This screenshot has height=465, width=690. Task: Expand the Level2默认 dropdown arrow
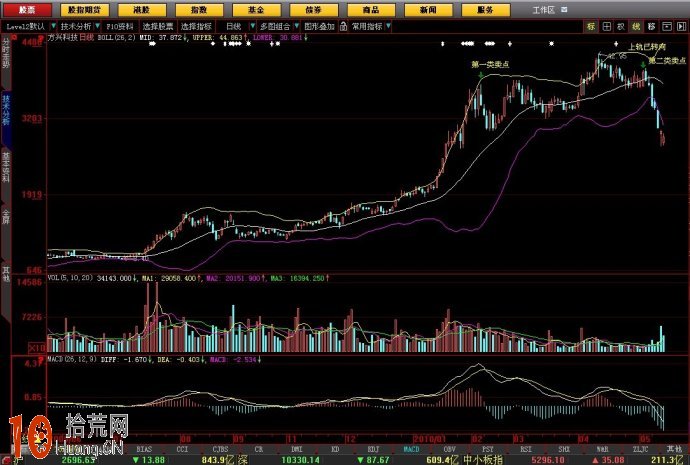pyautogui.click(x=53, y=26)
